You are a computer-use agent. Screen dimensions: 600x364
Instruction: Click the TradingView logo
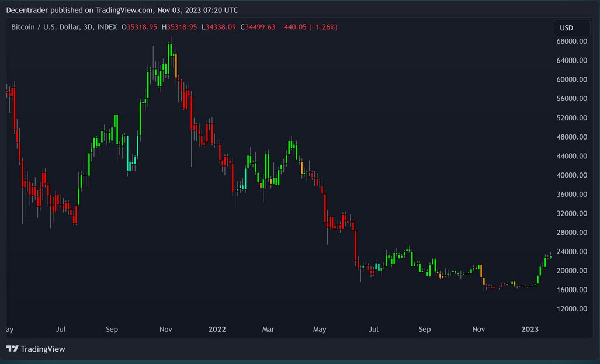tap(36, 349)
